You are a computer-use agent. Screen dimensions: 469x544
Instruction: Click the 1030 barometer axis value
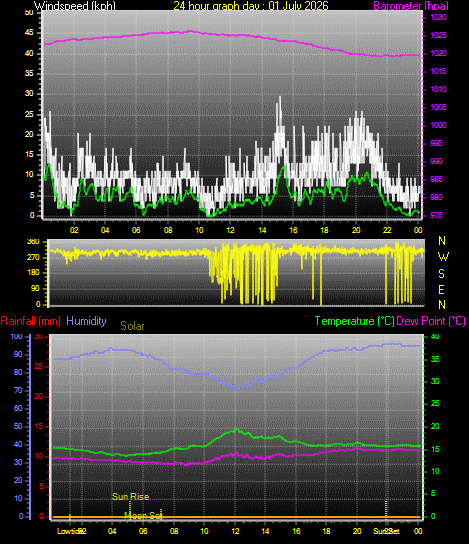438,17
